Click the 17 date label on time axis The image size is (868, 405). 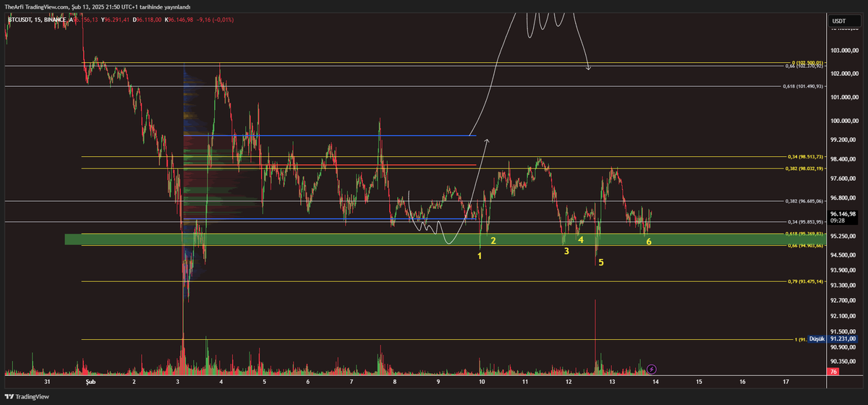pos(786,380)
